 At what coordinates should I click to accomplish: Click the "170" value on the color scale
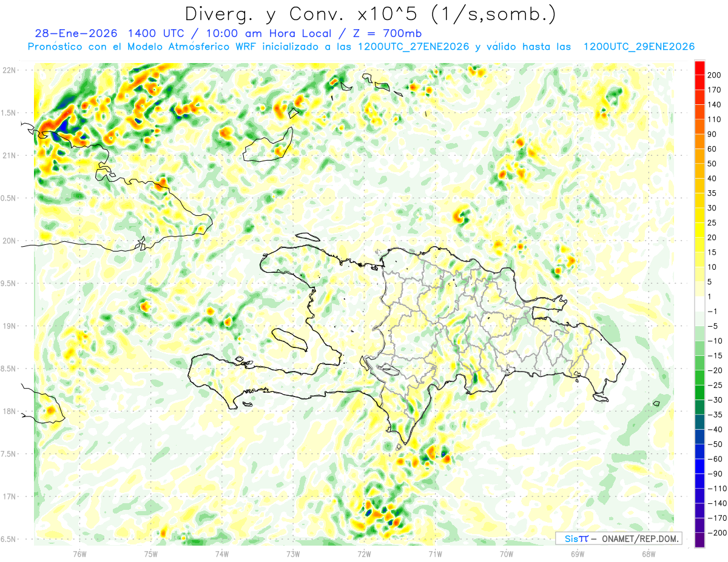pos(715,90)
